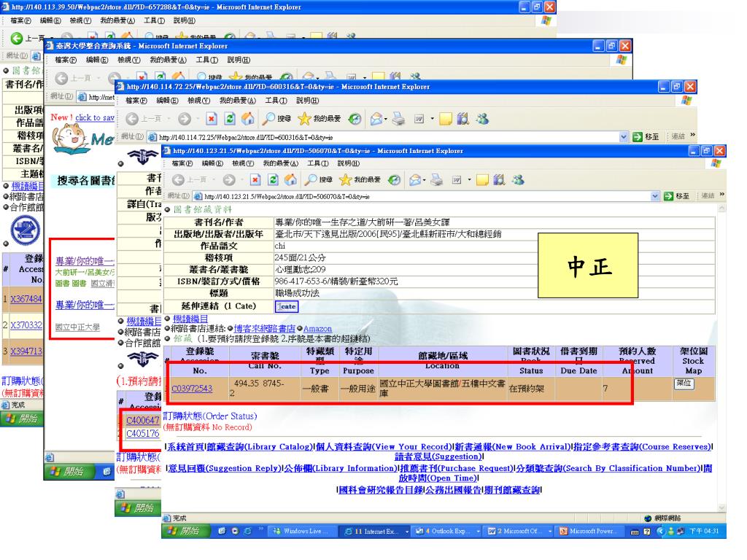Open the Amazon bookstore link
The height and width of the screenshot is (560, 747).
317,329
